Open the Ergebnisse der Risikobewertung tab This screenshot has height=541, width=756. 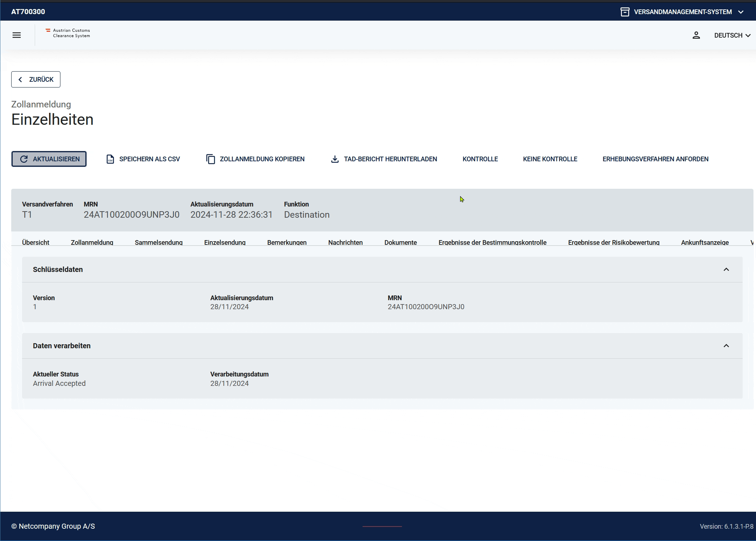click(x=613, y=242)
